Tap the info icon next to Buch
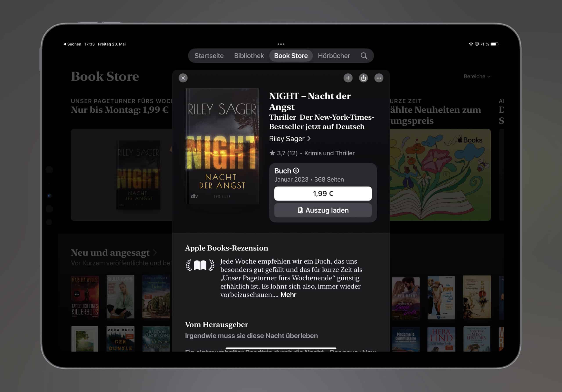 click(296, 171)
